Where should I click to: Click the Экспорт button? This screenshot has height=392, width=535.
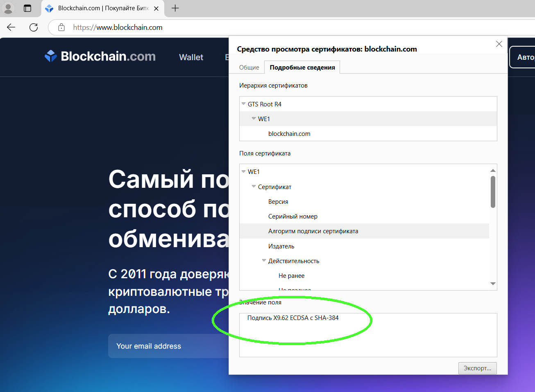(x=478, y=368)
